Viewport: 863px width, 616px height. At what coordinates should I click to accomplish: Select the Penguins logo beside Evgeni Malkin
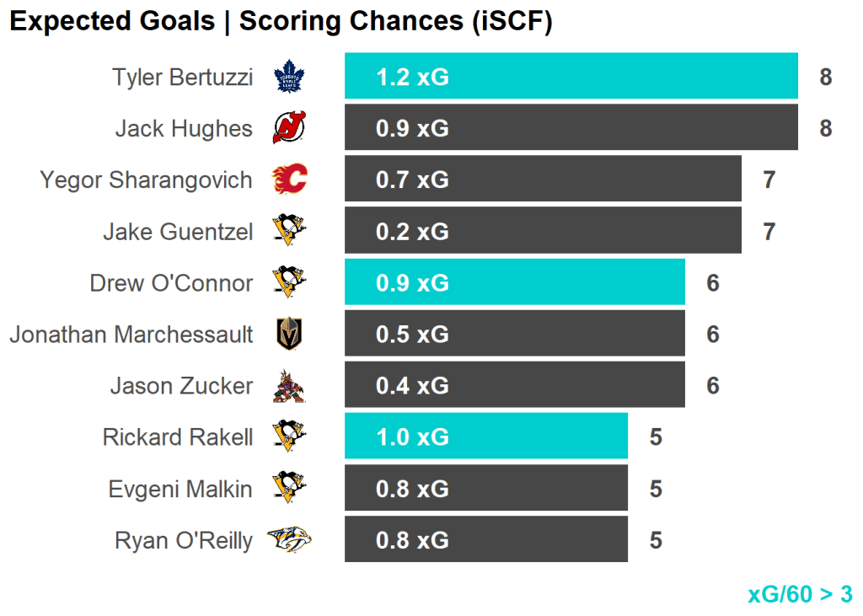289,489
